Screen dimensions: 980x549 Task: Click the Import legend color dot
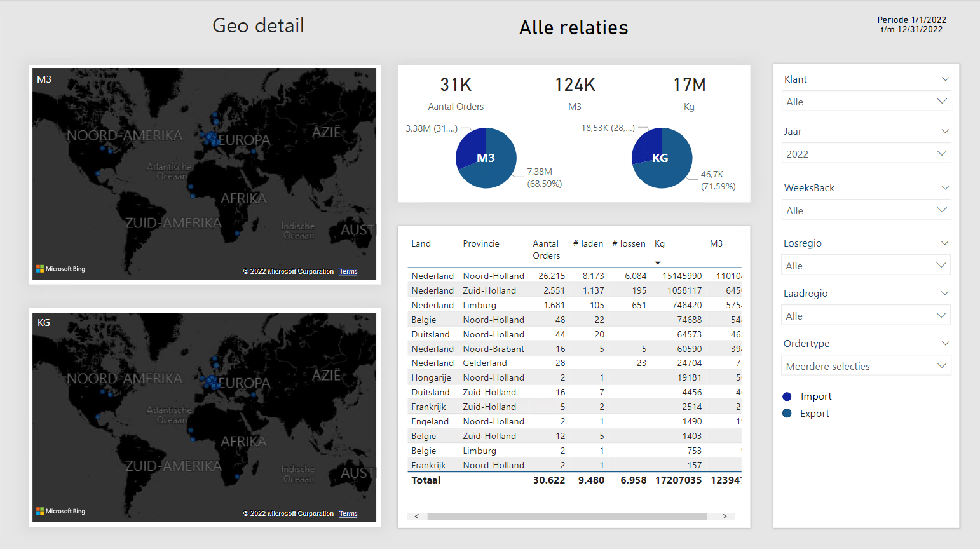coord(787,396)
